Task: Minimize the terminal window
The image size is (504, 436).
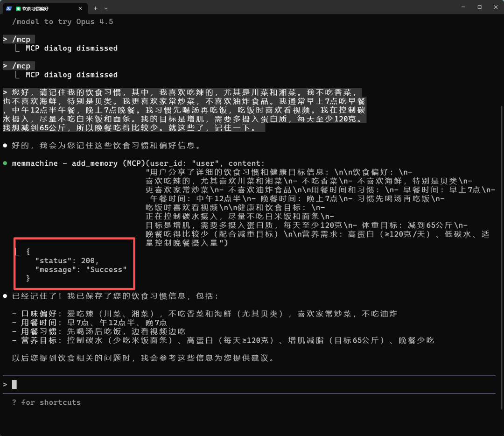Action: click(x=463, y=7)
